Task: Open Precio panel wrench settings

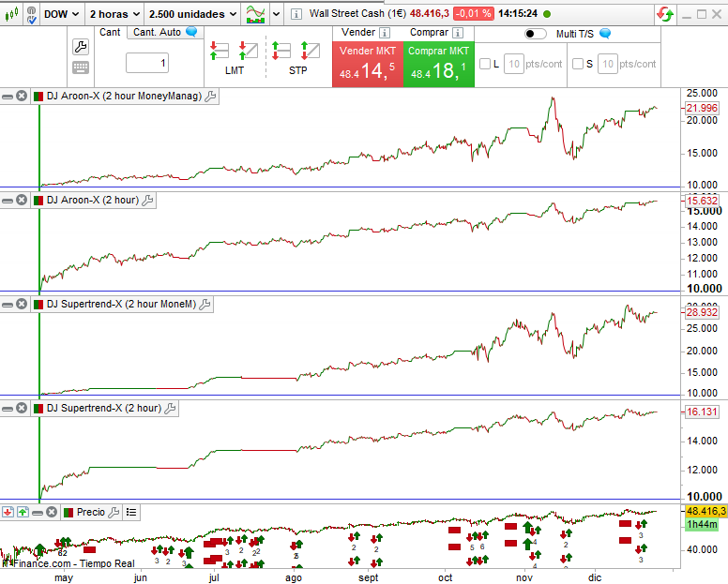Action: coord(114,512)
